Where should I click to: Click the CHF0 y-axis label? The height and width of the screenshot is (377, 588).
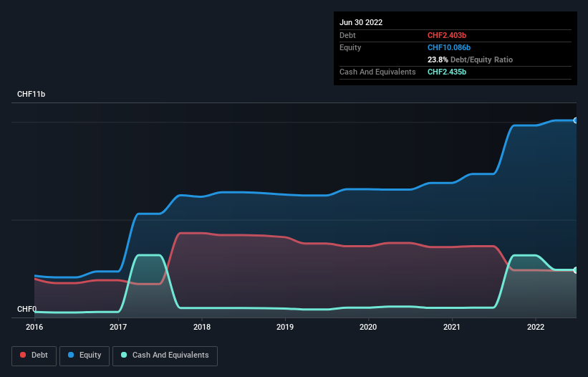(x=27, y=309)
